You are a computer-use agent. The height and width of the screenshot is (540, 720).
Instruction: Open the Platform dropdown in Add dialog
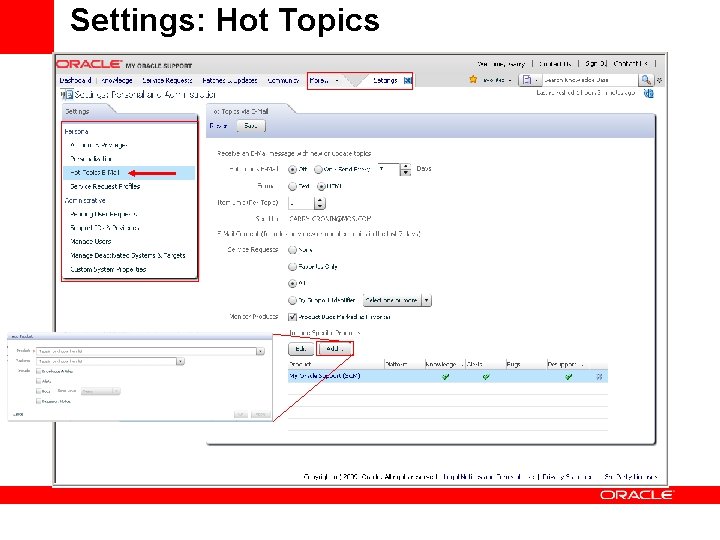180,361
